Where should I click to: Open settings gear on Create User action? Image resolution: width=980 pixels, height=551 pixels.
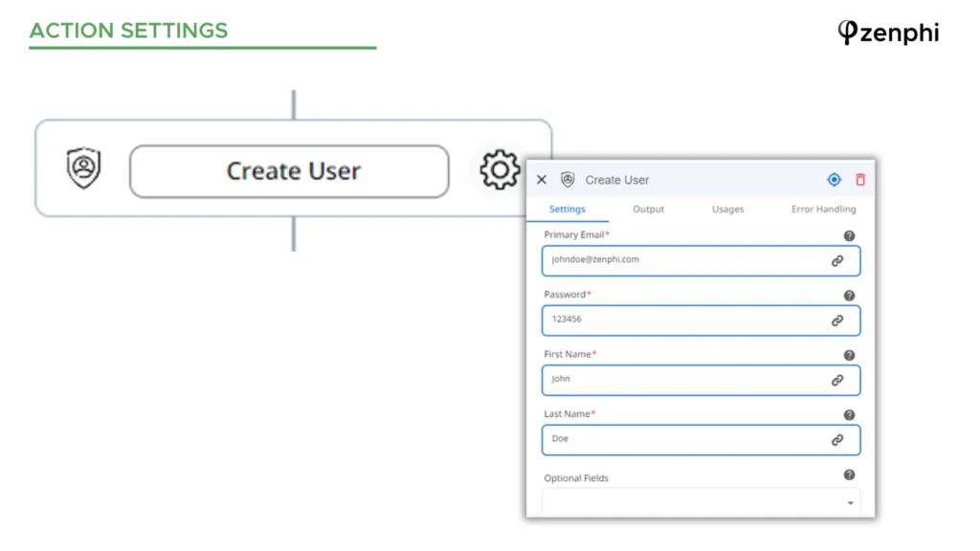(500, 169)
